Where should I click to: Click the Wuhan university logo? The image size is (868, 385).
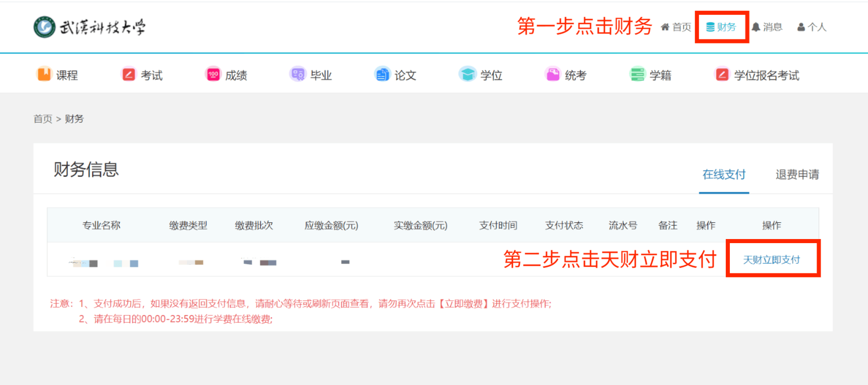[x=89, y=27]
